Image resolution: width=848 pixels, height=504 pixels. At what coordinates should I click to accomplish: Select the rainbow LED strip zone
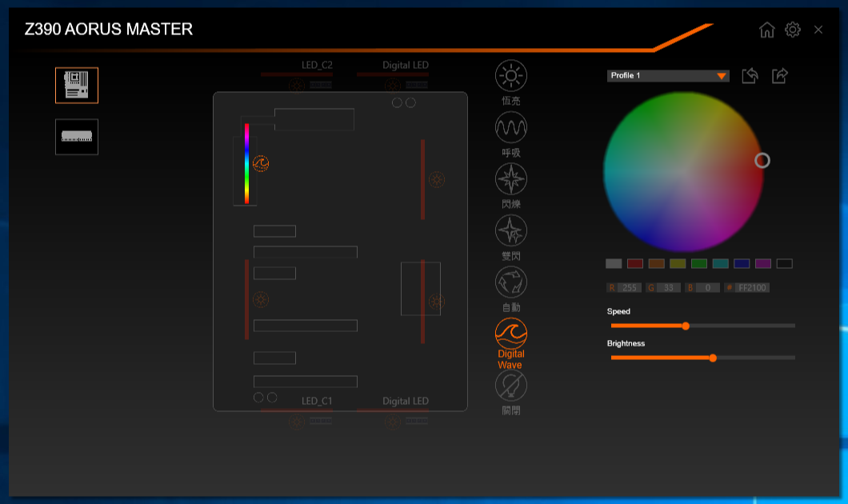246,164
